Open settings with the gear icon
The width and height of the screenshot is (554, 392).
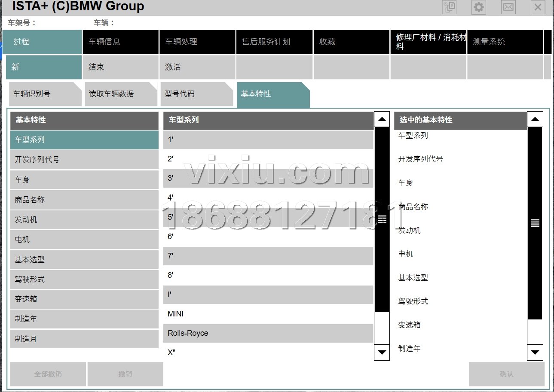478,7
